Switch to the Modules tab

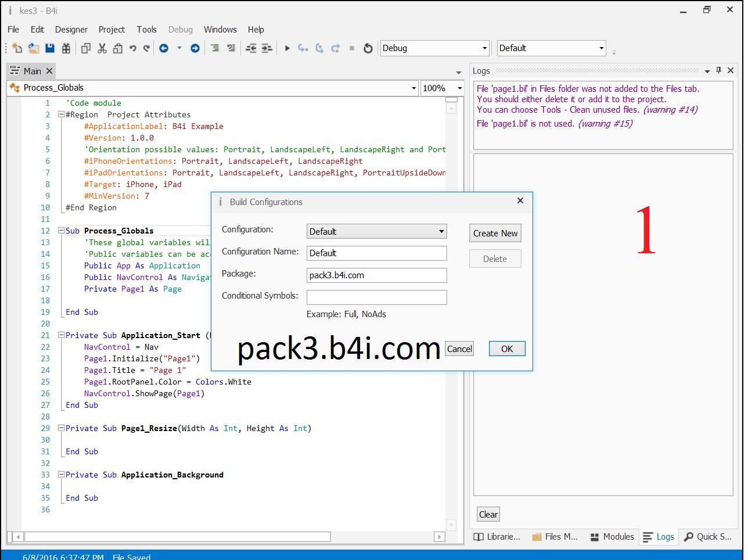tap(612, 537)
